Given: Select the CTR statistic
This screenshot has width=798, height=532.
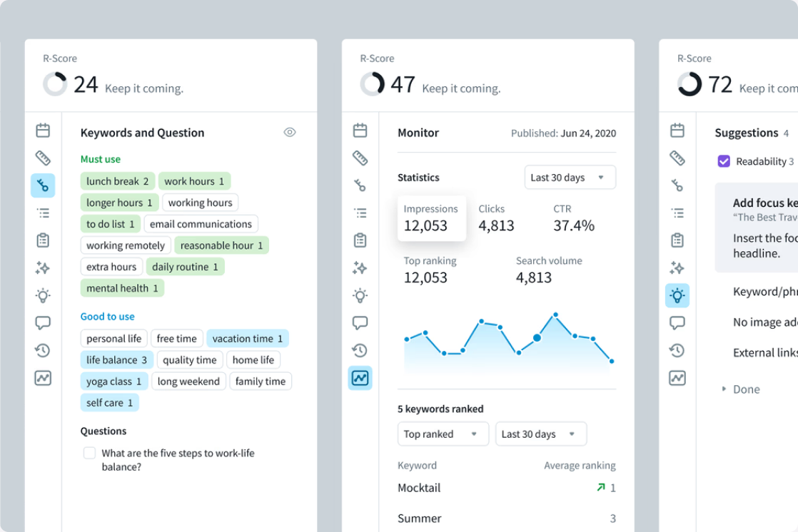Looking at the screenshot, I should (x=574, y=218).
